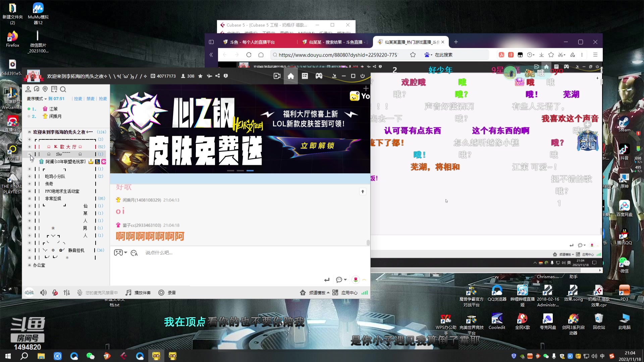This screenshot has width=644, height=362.
Task: Open the list view icon in YY header
Action: pyautogui.click(x=305, y=76)
